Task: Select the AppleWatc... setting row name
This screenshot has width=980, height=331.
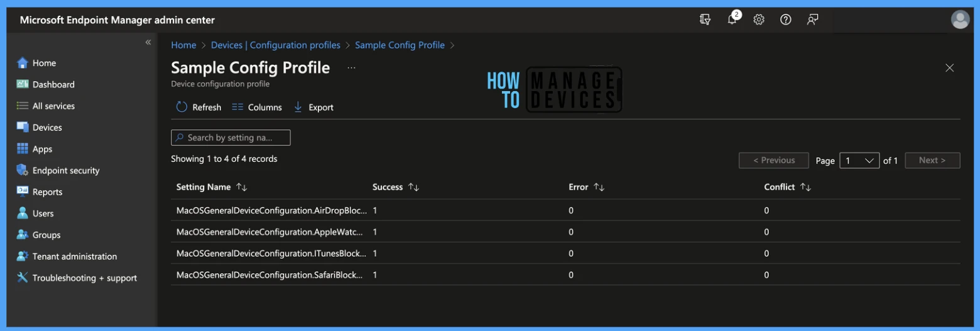Action: 270,232
